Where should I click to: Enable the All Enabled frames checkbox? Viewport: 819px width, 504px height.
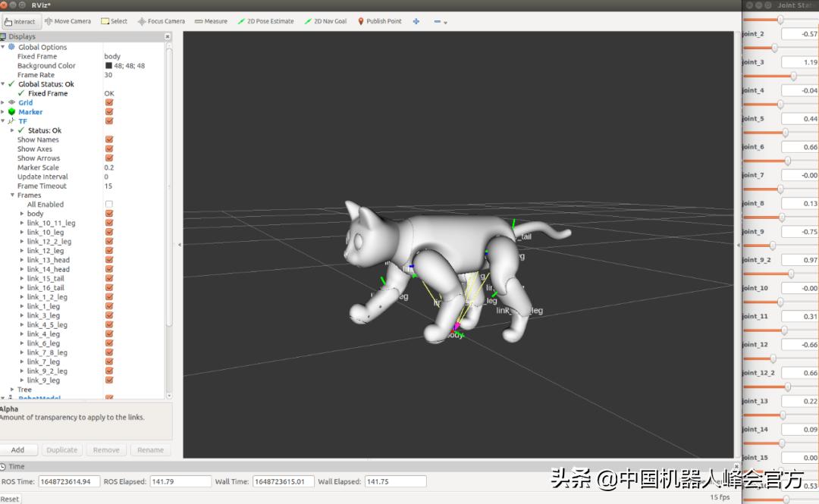(108, 204)
